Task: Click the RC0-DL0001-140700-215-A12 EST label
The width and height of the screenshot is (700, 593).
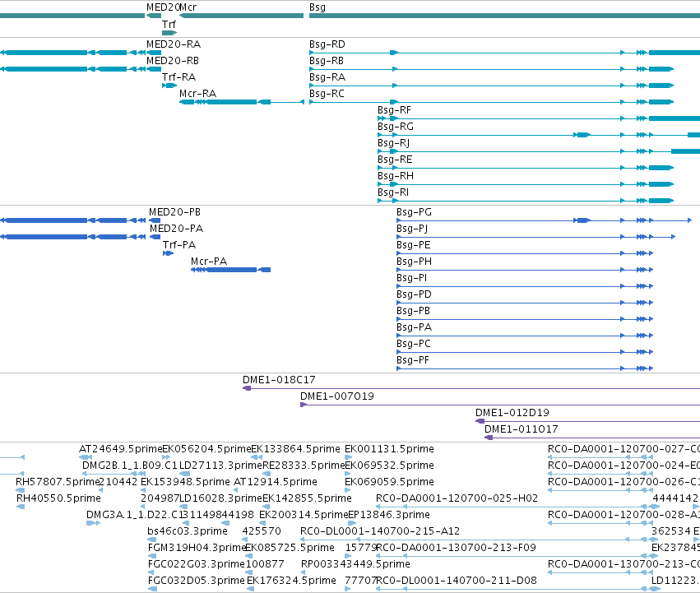Action: coord(380,531)
